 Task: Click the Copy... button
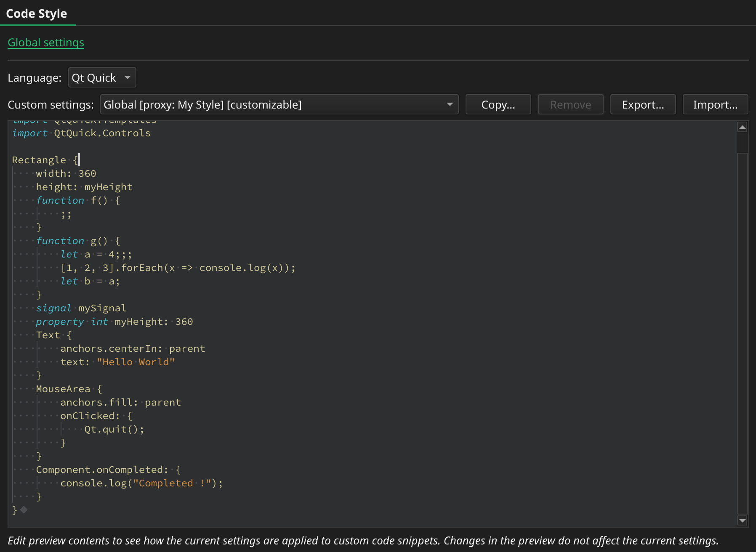pyautogui.click(x=498, y=104)
